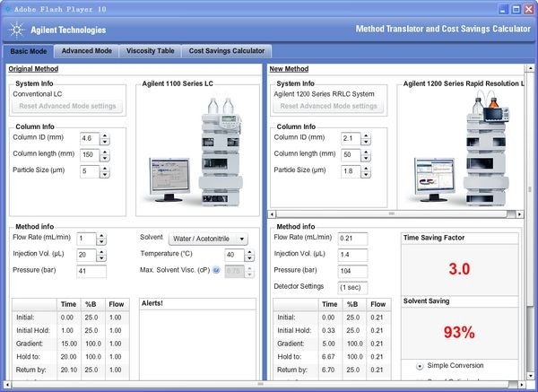Click Reset Advanced Mode settings in Original Method
538x392 pixels.
[x=67, y=106]
